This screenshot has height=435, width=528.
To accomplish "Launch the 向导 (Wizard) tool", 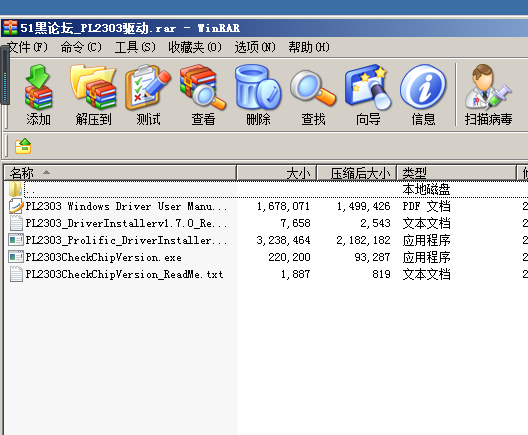I will coord(368,94).
